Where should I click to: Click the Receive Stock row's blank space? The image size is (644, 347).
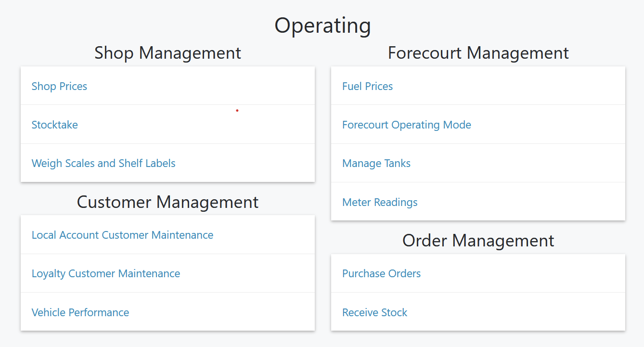click(x=516, y=312)
